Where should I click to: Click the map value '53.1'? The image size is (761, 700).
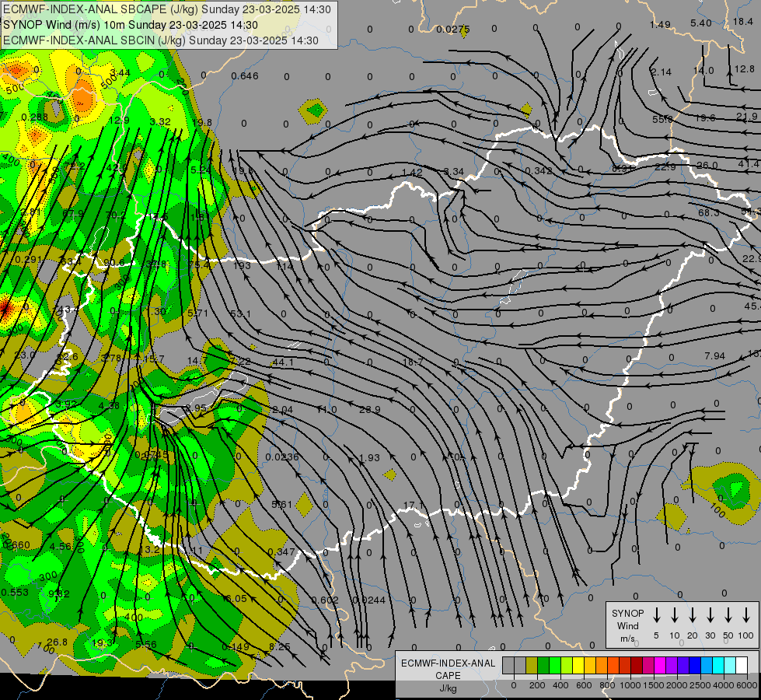pyautogui.click(x=240, y=313)
